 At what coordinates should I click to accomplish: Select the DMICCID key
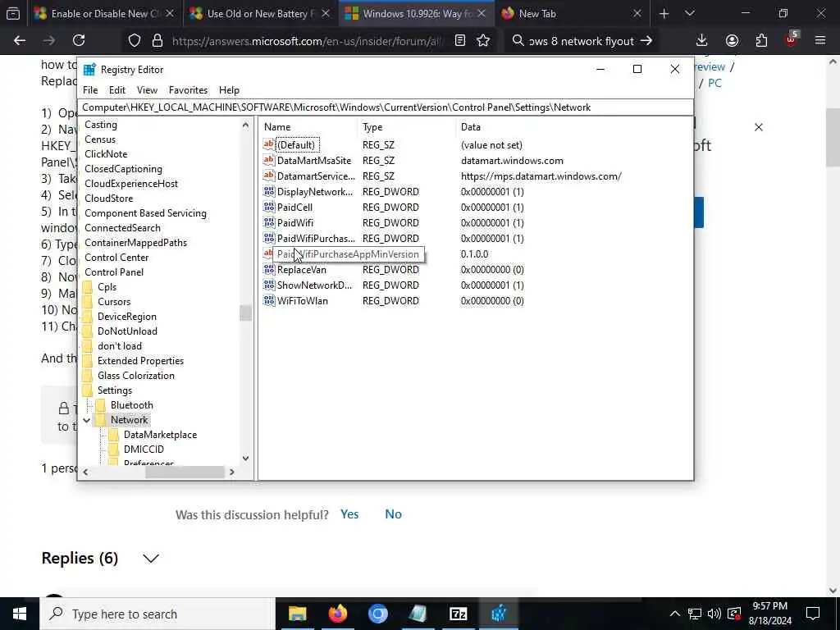[x=144, y=450]
